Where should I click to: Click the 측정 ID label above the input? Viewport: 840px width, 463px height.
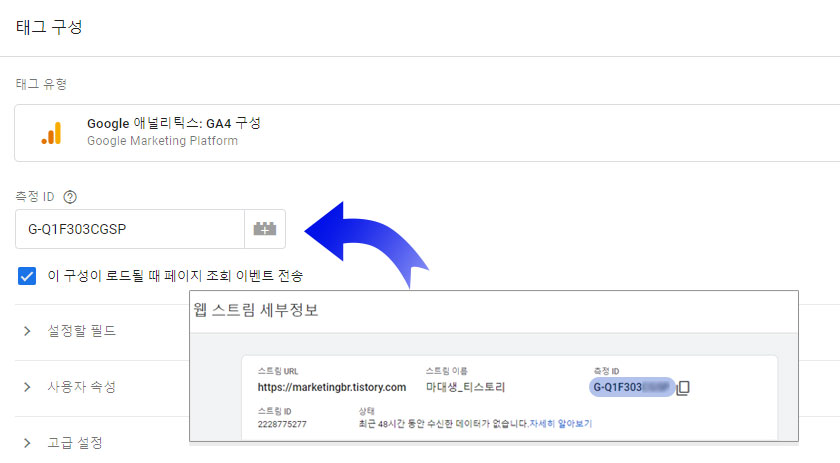point(35,197)
